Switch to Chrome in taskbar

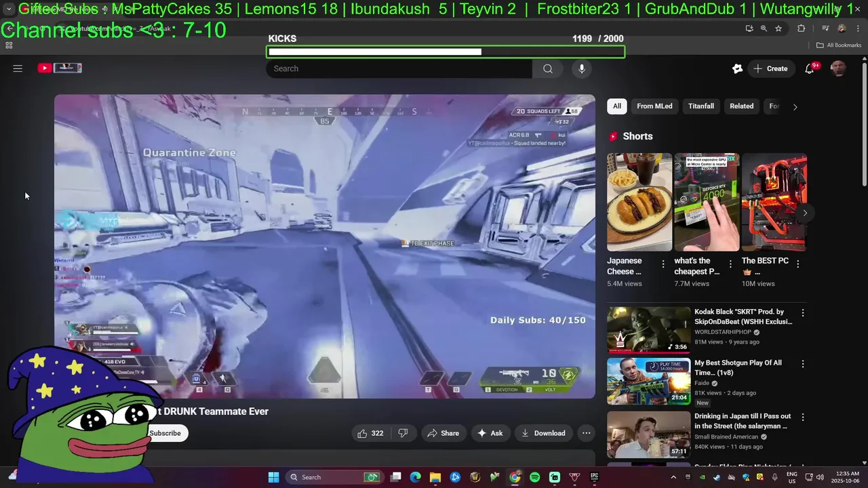(x=515, y=477)
